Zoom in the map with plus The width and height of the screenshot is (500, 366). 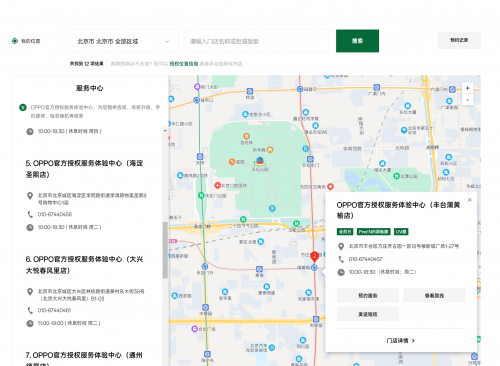[468, 88]
